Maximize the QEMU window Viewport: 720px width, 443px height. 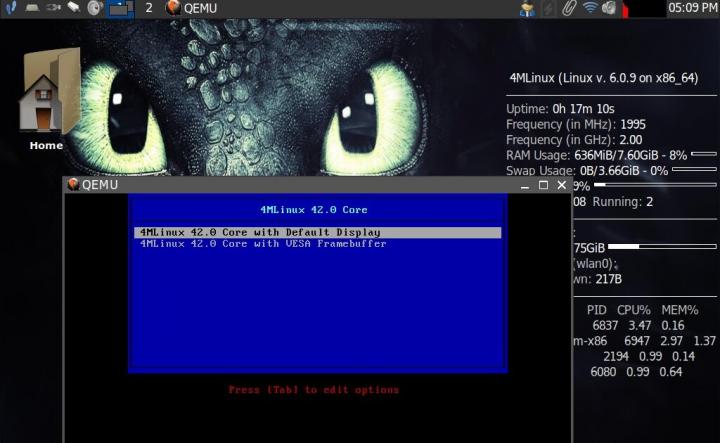544,185
